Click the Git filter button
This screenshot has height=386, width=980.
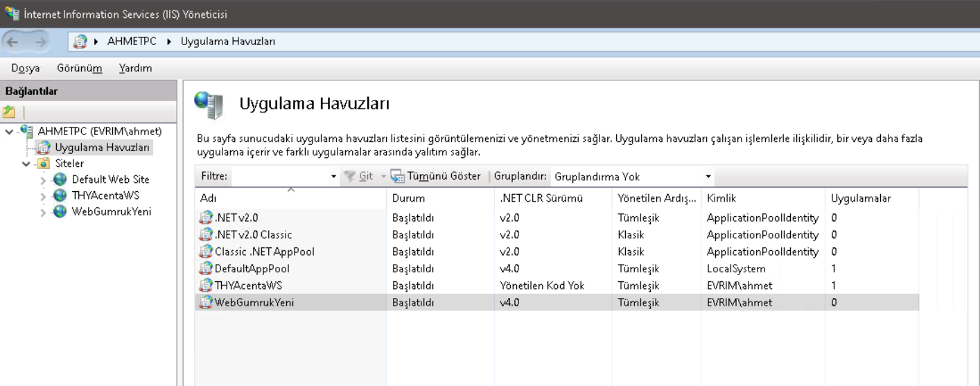(360, 176)
